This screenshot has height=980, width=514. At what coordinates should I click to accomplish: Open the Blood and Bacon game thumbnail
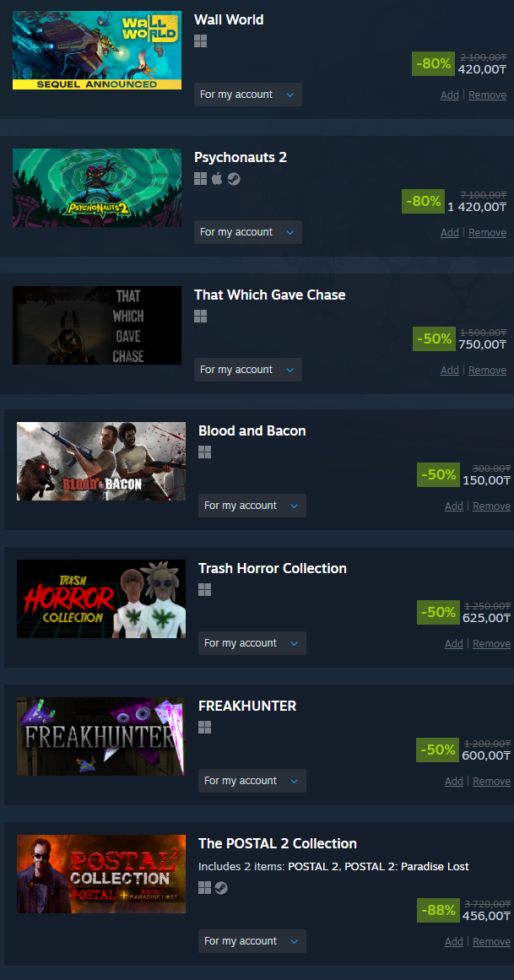101,461
